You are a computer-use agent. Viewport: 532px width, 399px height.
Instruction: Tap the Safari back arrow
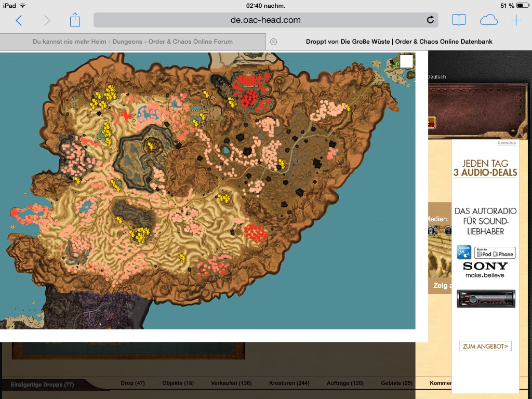coord(19,20)
